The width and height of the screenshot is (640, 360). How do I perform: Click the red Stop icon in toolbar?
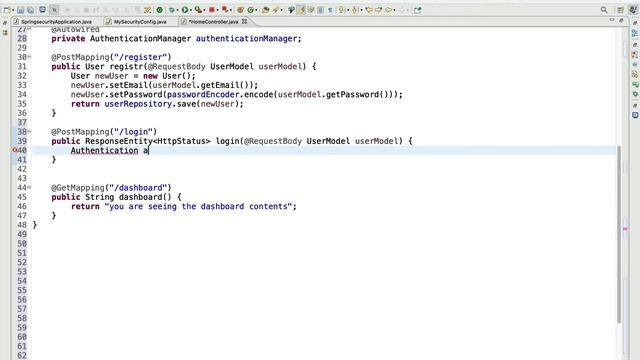(212, 10)
